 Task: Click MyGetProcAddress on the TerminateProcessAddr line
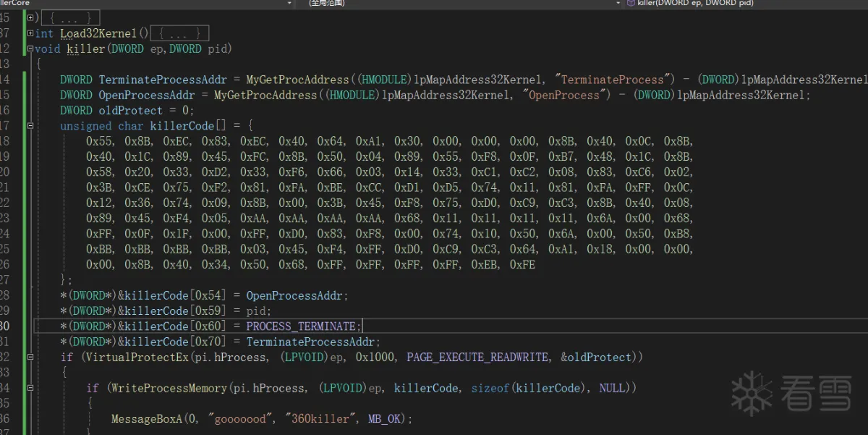pyautogui.click(x=298, y=80)
